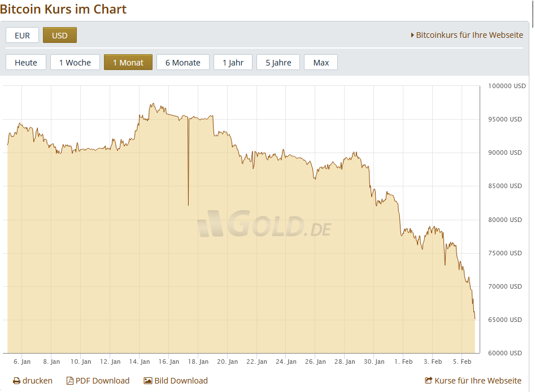The width and height of the screenshot is (535, 392).
Task: Click the 6. Jan date label
Action: point(22,361)
